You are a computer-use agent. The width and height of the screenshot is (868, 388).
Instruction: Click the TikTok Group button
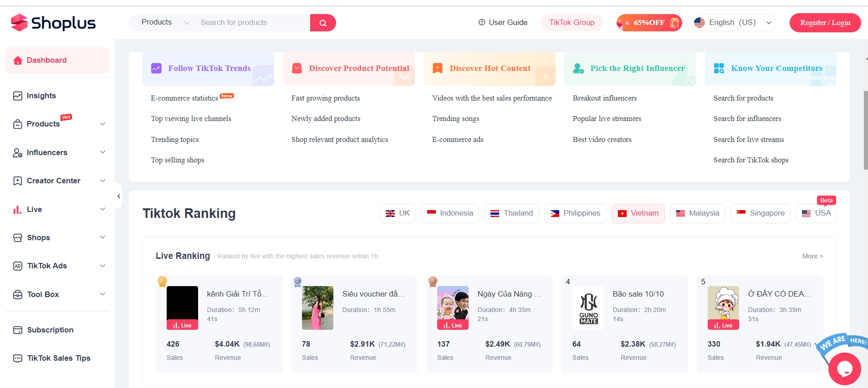coord(572,22)
